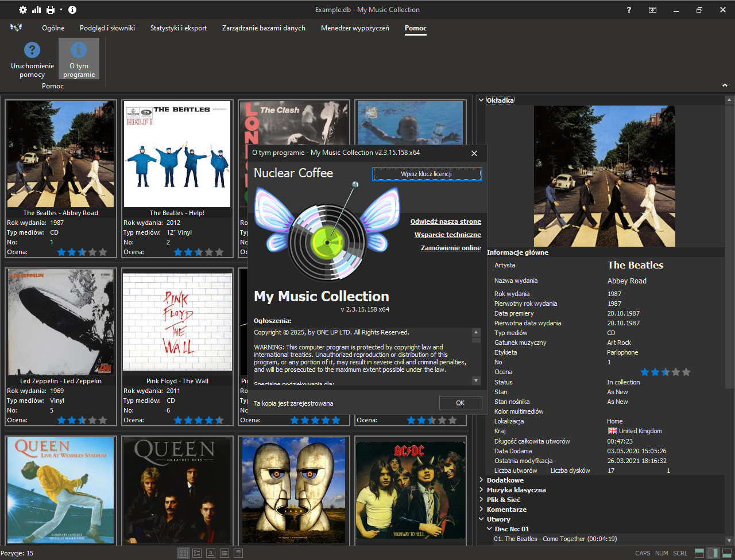This screenshot has width=735, height=560.
Task: Go to the Statystyki i eksport tab
Action: tap(179, 28)
